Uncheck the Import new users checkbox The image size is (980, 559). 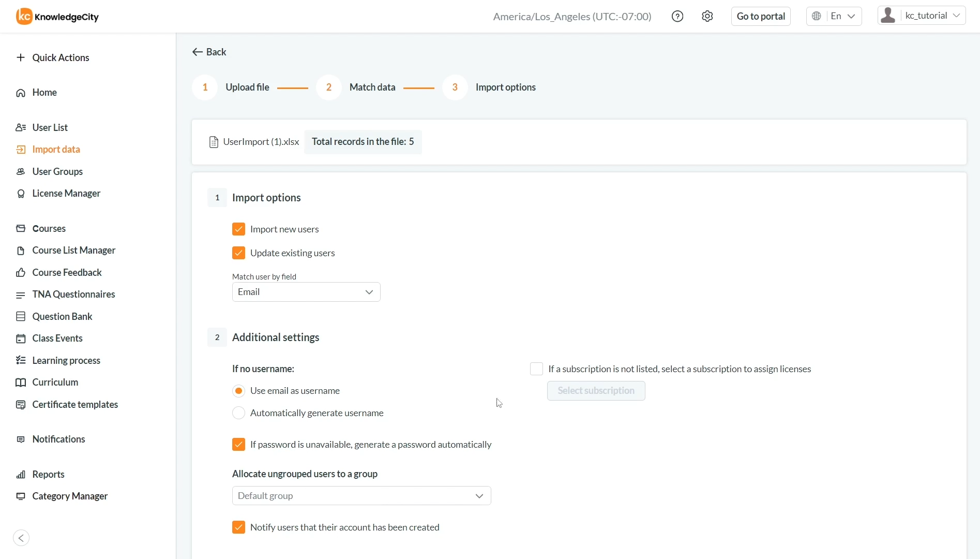238,229
